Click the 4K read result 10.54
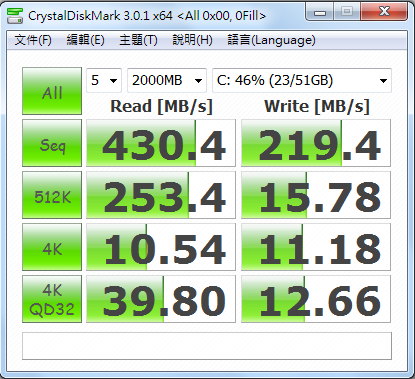Screen dimensions: 415x379 (x=161, y=247)
